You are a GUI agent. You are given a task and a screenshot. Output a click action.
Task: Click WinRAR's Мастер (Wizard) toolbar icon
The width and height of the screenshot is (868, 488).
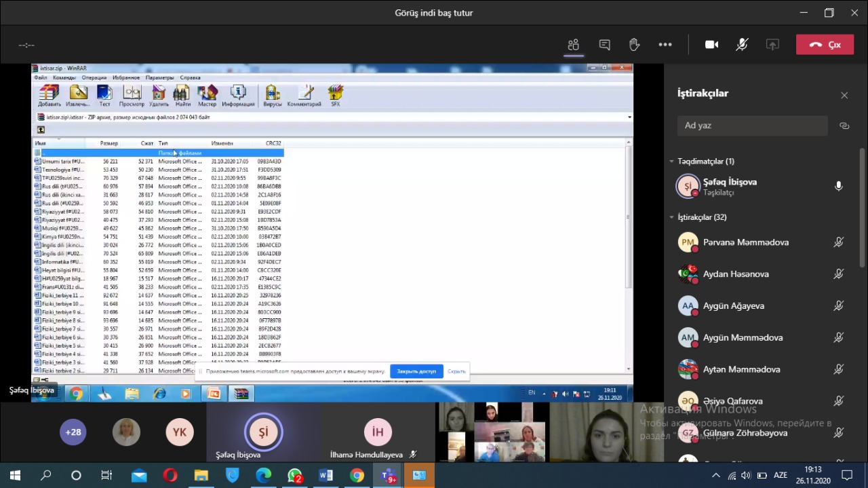click(207, 96)
